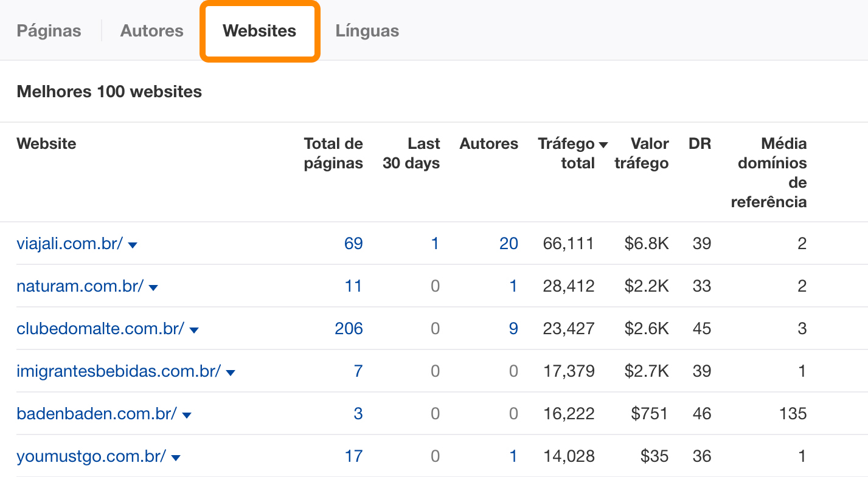Click the DR column header
This screenshot has height=477, width=868.
pos(700,144)
